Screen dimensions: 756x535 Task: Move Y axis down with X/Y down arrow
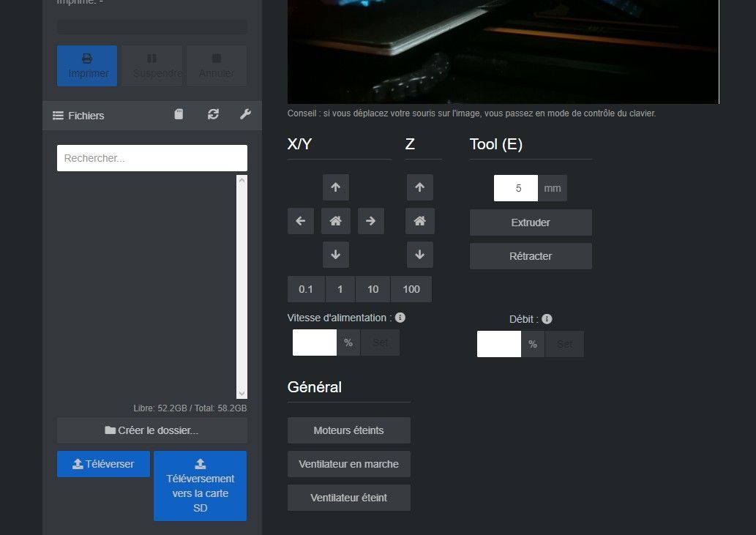pos(336,255)
